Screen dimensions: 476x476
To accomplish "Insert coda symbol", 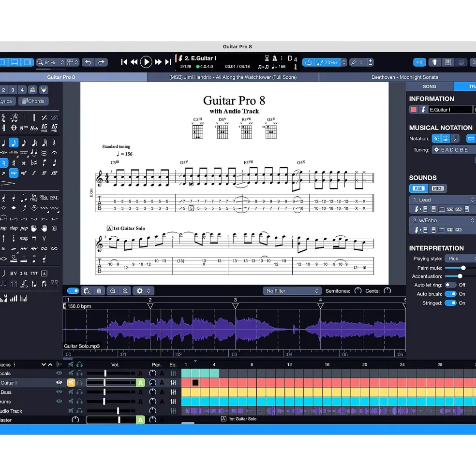I will [x=14, y=128].
